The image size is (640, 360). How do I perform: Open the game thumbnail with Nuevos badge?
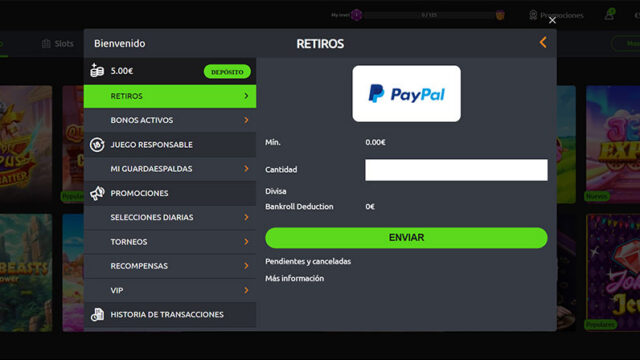(x=613, y=144)
